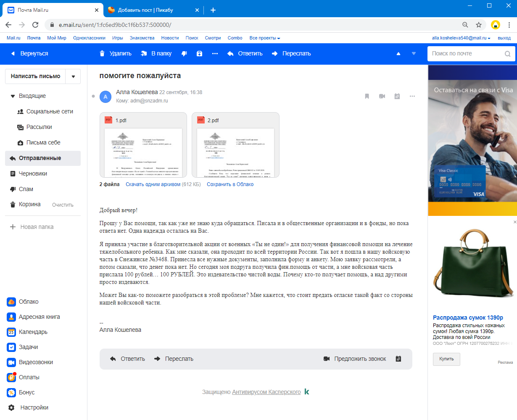Click the search magnifier in mail search

click(508, 54)
